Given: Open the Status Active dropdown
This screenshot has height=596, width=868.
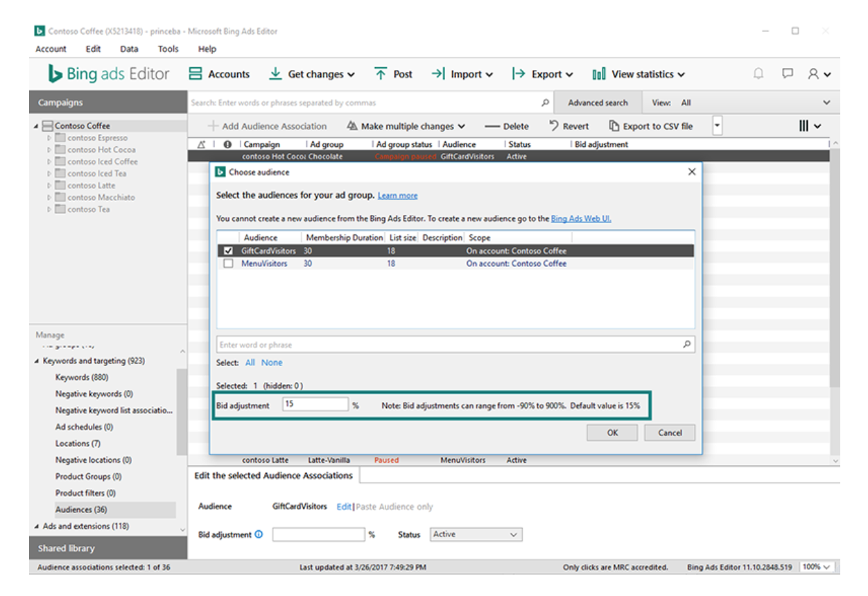Looking at the screenshot, I should click(475, 534).
